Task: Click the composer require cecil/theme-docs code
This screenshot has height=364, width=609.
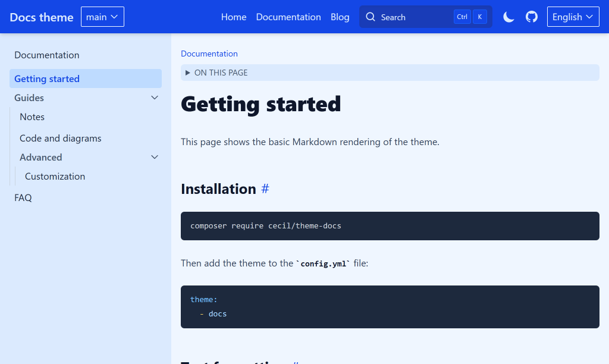Action: coord(266,225)
